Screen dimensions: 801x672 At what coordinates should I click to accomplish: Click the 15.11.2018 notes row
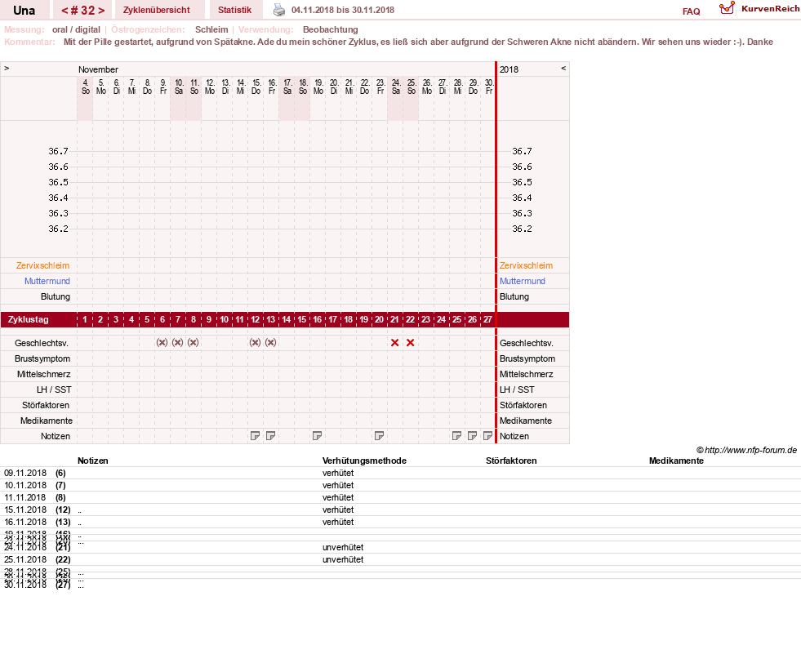(400, 510)
